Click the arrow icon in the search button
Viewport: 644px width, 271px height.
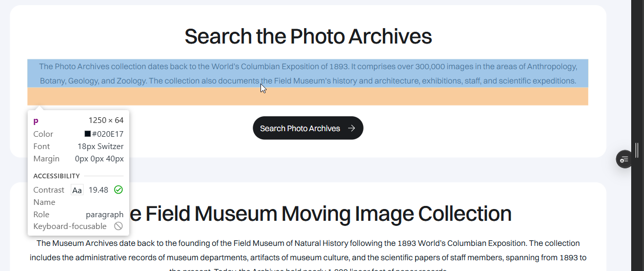[x=351, y=128]
